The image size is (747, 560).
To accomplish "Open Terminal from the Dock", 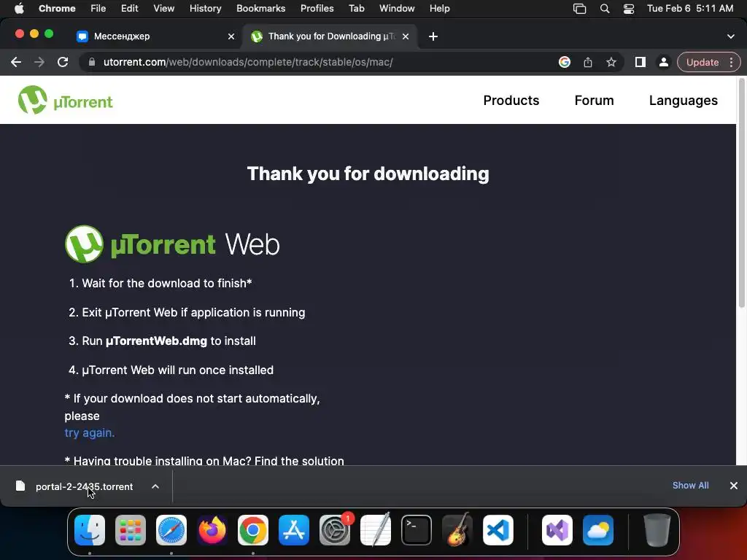I will (417, 530).
